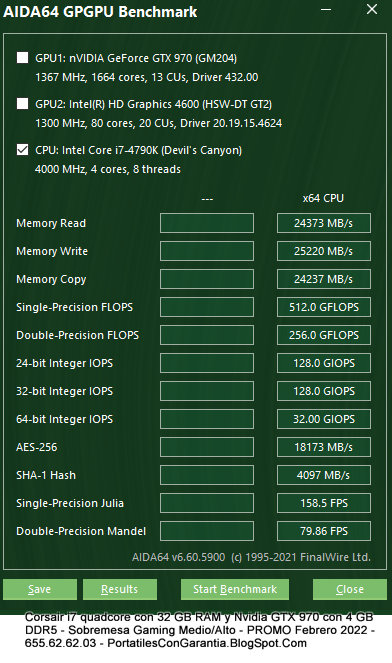Click the Memory Copy 24237 MB/s value
Viewport: 392px width, 663px height.
pyautogui.click(x=324, y=279)
